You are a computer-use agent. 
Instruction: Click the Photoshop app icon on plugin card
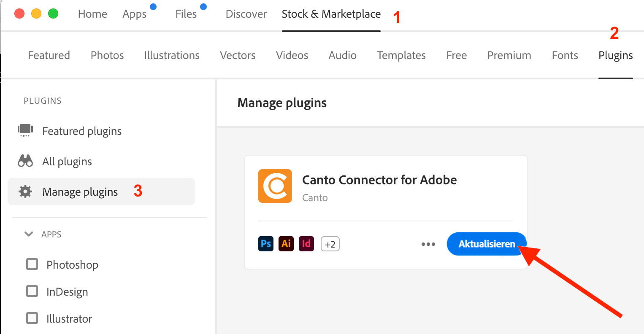(266, 244)
